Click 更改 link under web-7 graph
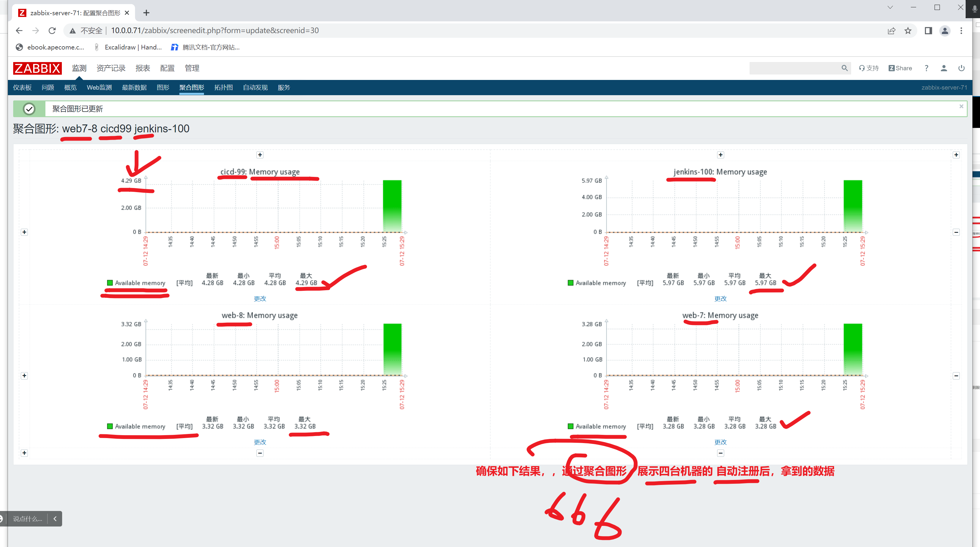 pos(720,442)
